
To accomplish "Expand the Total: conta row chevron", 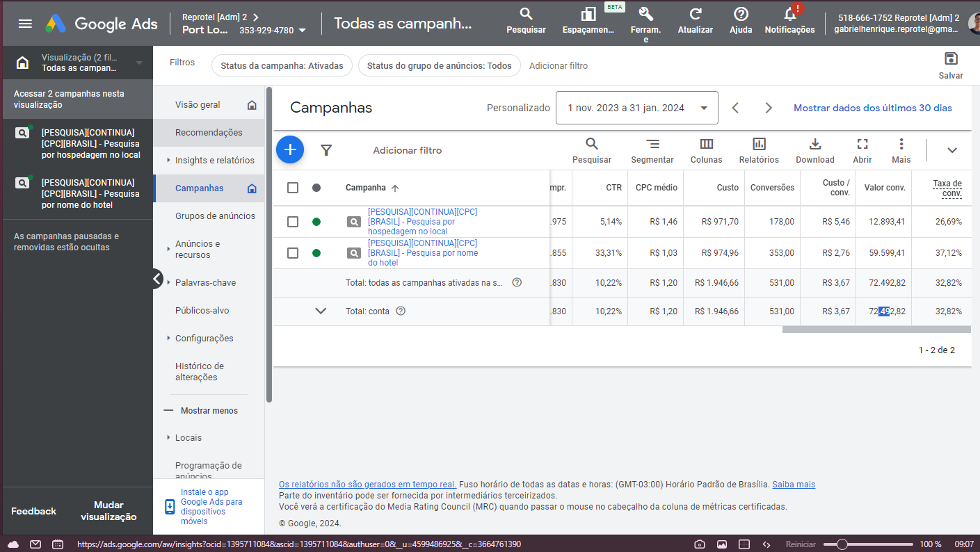I will (321, 311).
